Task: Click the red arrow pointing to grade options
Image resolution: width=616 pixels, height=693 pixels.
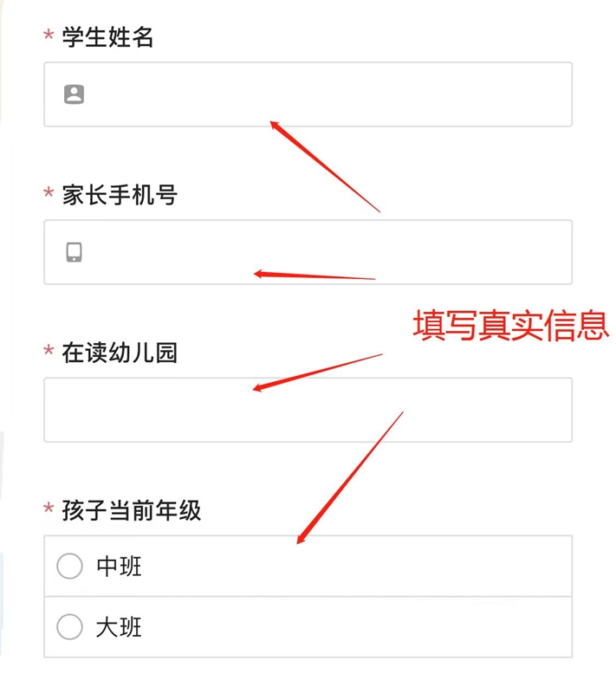Action: point(350,478)
